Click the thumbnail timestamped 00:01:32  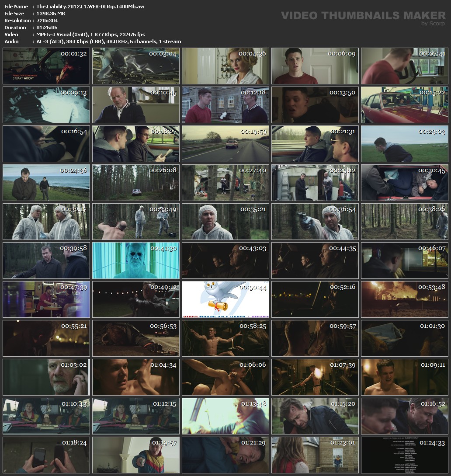tap(46, 66)
